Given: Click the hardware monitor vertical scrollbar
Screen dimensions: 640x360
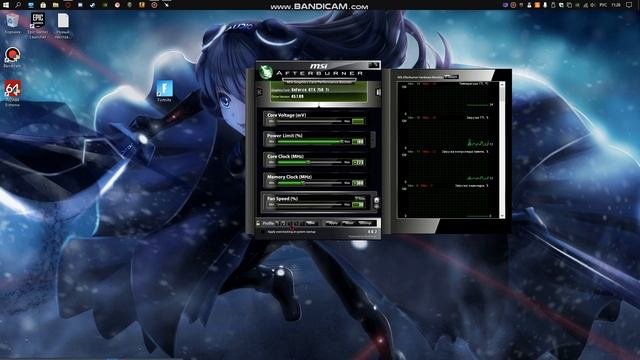Looking at the screenshot, I should pyautogui.click(x=502, y=149).
